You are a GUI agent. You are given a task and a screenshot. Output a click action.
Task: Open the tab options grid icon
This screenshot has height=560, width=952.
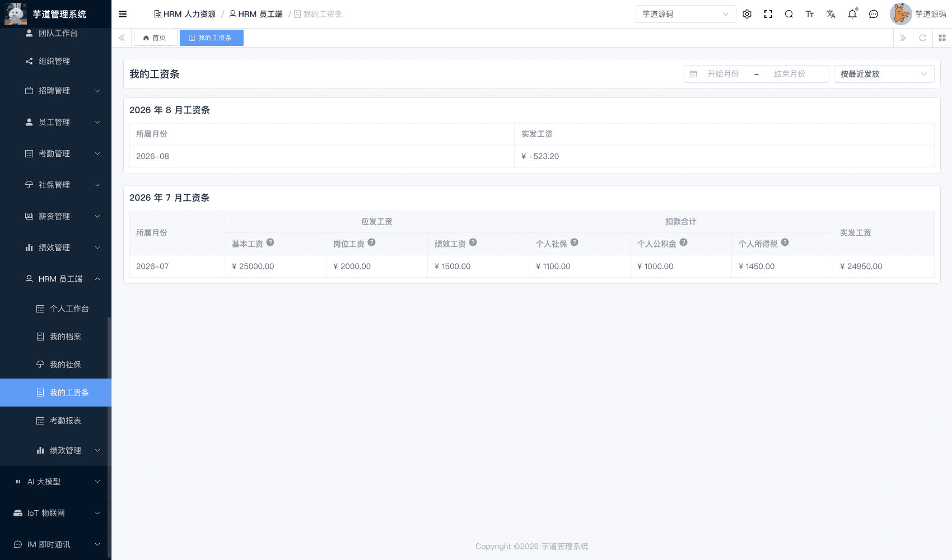point(942,38)
